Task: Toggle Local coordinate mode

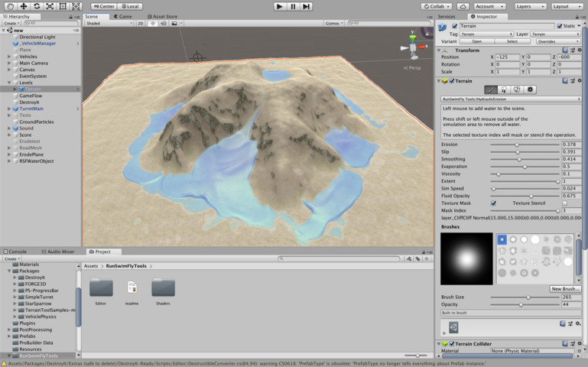Action: pos(130,6)
